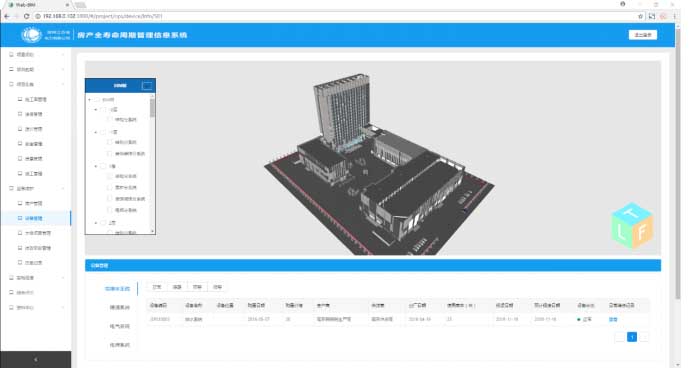
Task: Collapse the left sidebar with the bottom arrow
Action: (36, 360)
